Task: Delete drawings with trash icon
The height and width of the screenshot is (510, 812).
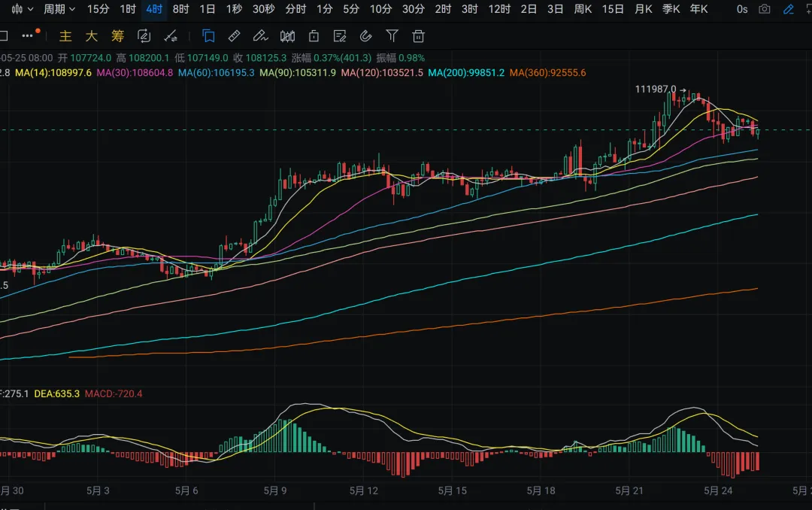Action: (x=419, y=36)
